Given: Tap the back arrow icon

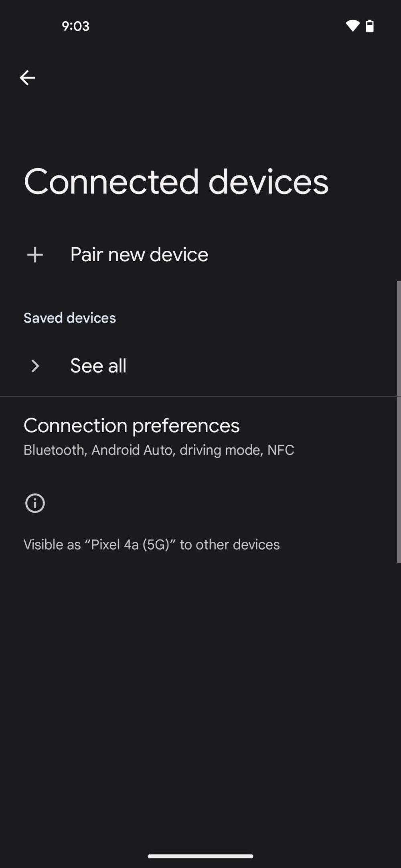Looking at the screenshot, I should pyautogui.click(x=27, y=78).
